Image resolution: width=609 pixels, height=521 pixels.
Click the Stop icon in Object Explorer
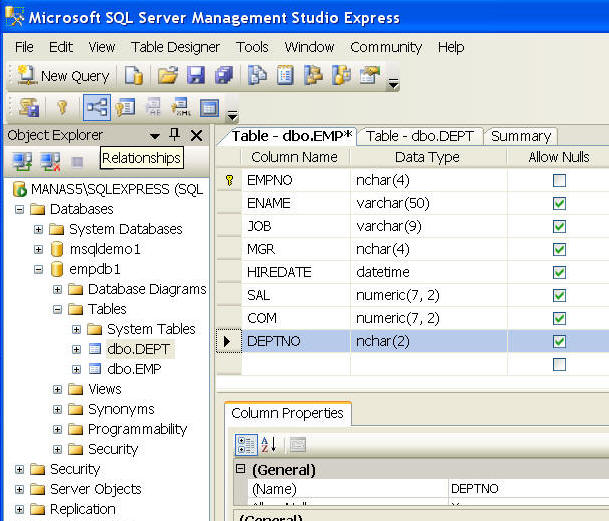coord(77,162)
